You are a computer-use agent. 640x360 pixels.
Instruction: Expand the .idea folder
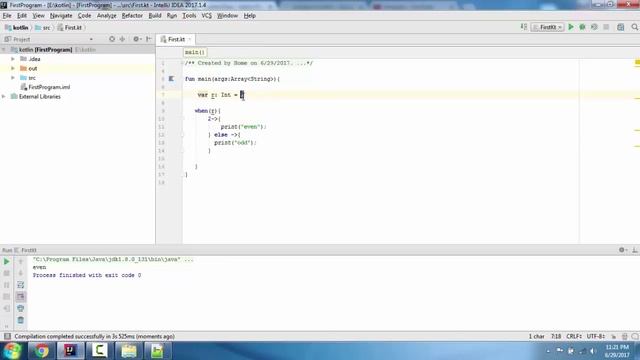coord(13,59)
